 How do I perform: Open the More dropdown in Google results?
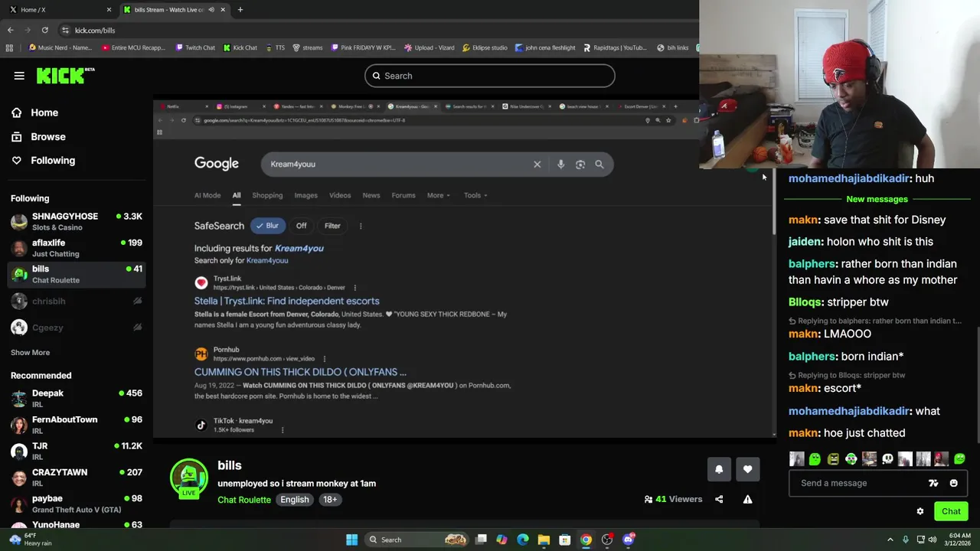pyautogui.click(x=439, y=195)
